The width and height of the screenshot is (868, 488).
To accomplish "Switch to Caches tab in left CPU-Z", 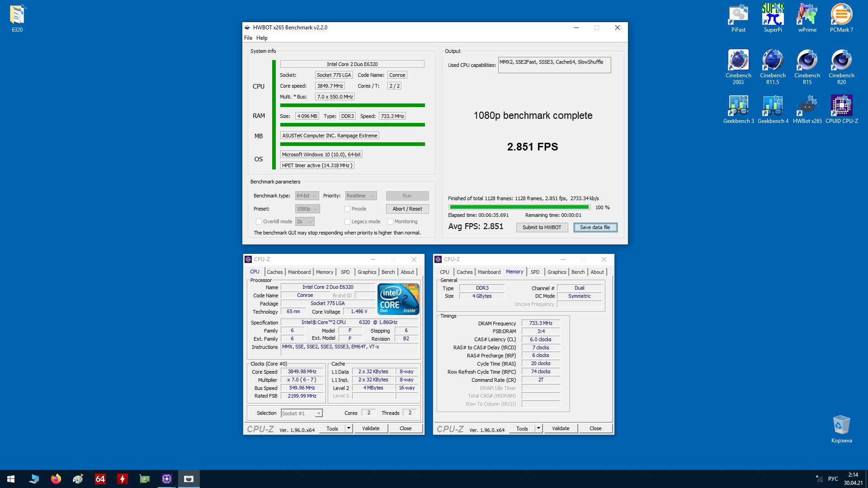I will coord(274,272).
